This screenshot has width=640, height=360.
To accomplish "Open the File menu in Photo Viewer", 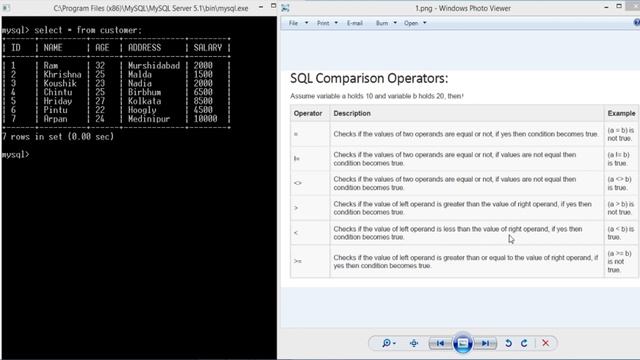I will point(293,23).
